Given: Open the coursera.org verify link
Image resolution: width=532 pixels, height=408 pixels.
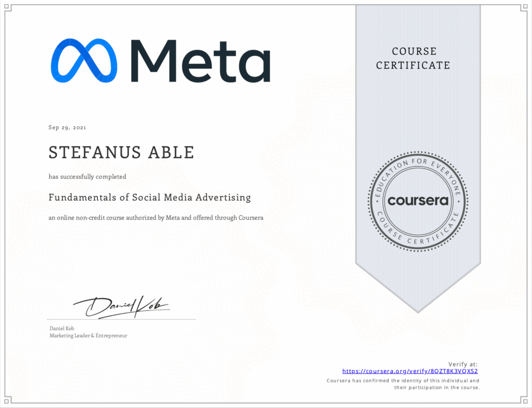Looking at the screenshot, I should [409, 371].
